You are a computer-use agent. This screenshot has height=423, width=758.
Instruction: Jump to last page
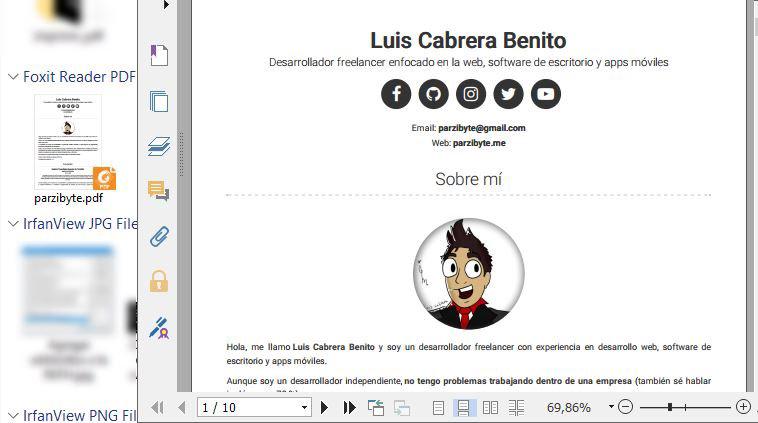click(349, 407)
